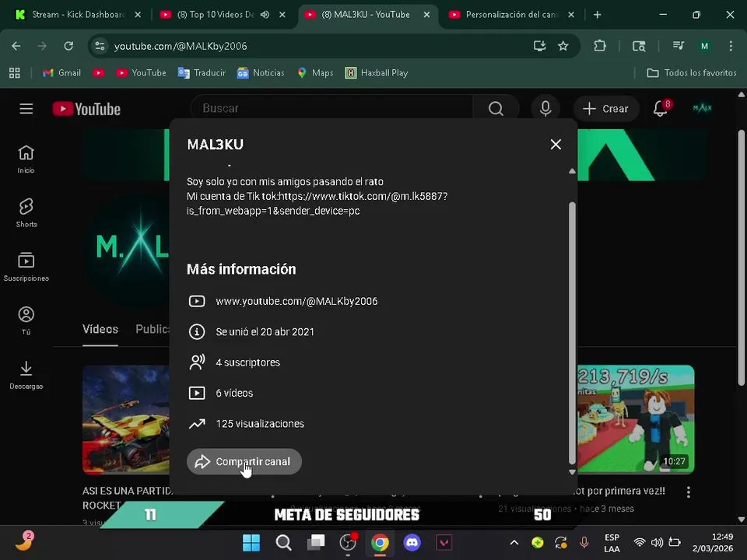Open the Crear menu
The height and width of the screenshot is (560, 747).
[x=605, y=109]
